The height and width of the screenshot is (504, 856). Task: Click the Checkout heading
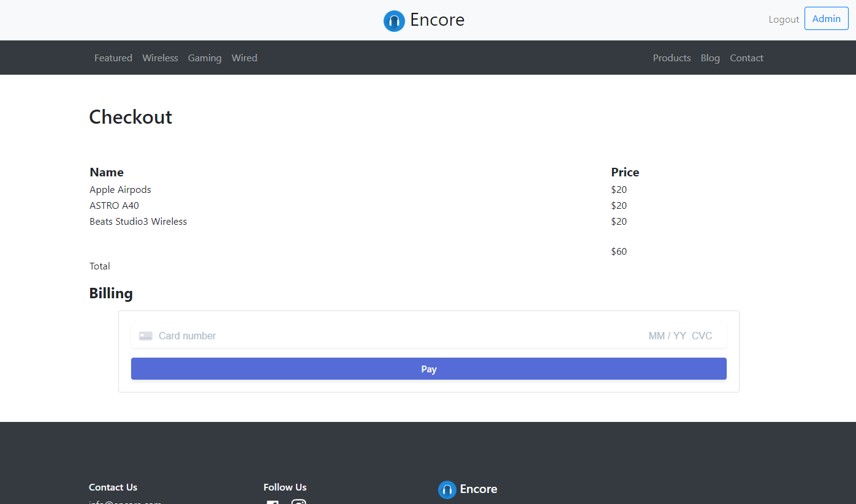coord(131,117)
